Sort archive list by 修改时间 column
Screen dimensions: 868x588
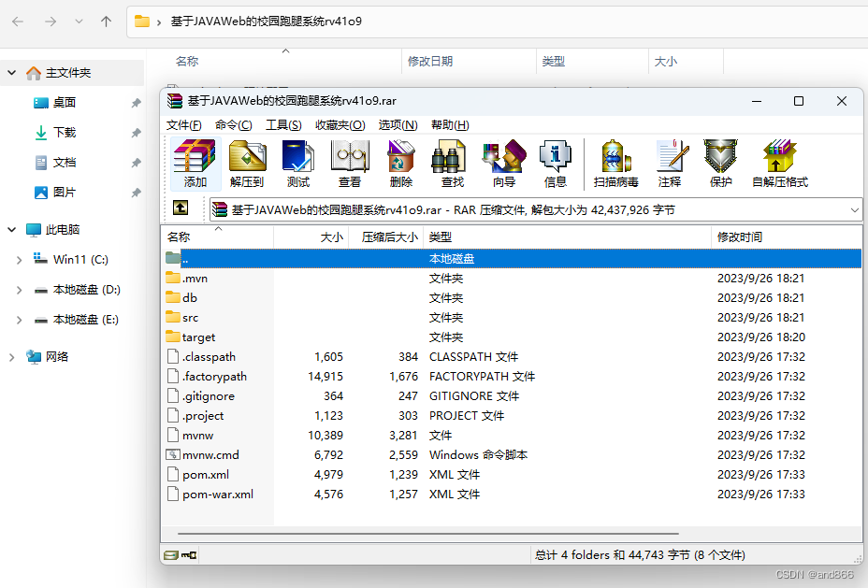click(x=786, y=237)
